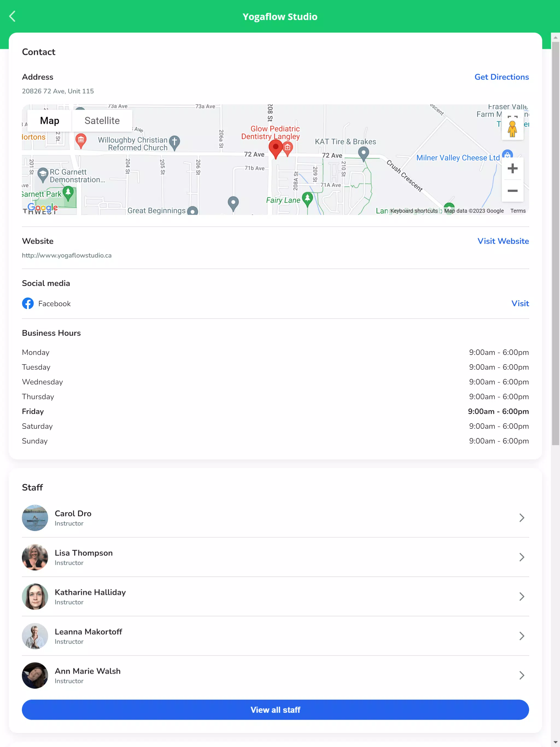Click the vertical page scrollbar
Image resolution: width=560 pixels, height=747 pixels.
(x=555, y=243)
